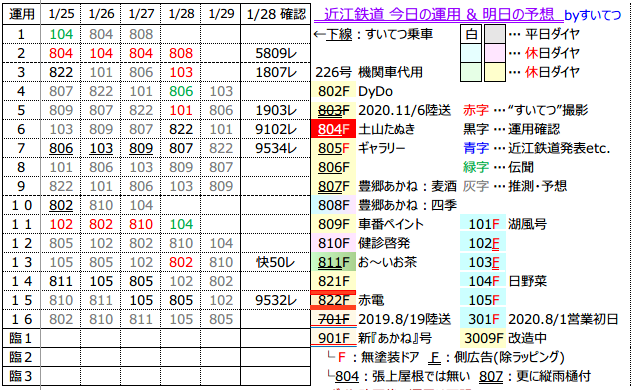Select the green-filled 811F cell
This screenshot has height=390, width=631.
(333, 262)
